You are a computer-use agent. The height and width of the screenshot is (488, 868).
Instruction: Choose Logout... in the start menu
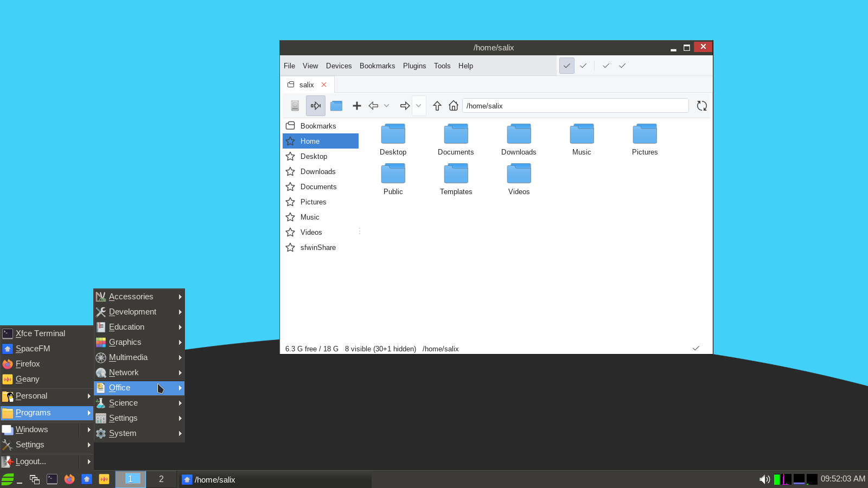click(x=47, y=461)
